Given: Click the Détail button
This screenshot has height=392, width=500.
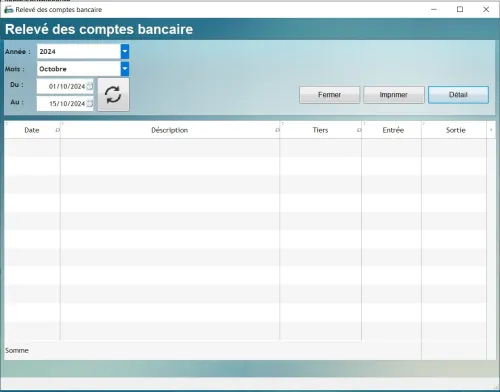Looking at the screenshot, I should [458, 95].
